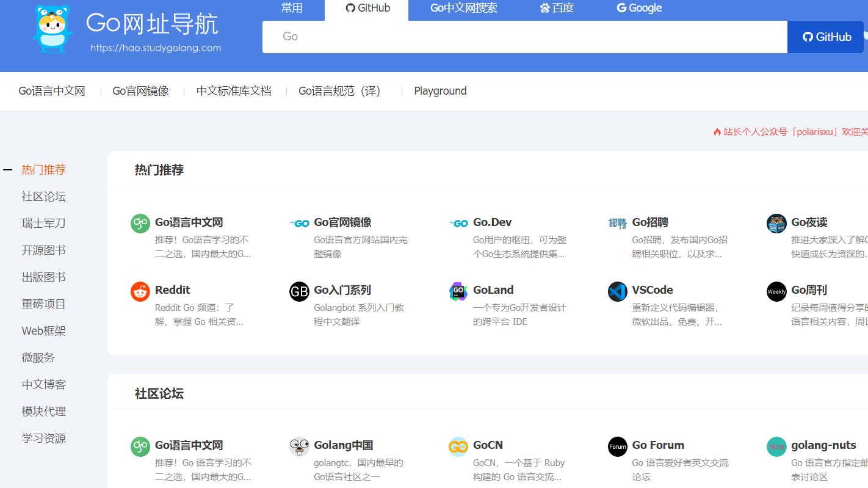Image resolution: width=868 pixels, height=488 pixels.
Task: Jump to 社区论坛 in the sidebar
Action: pos(43,197)
